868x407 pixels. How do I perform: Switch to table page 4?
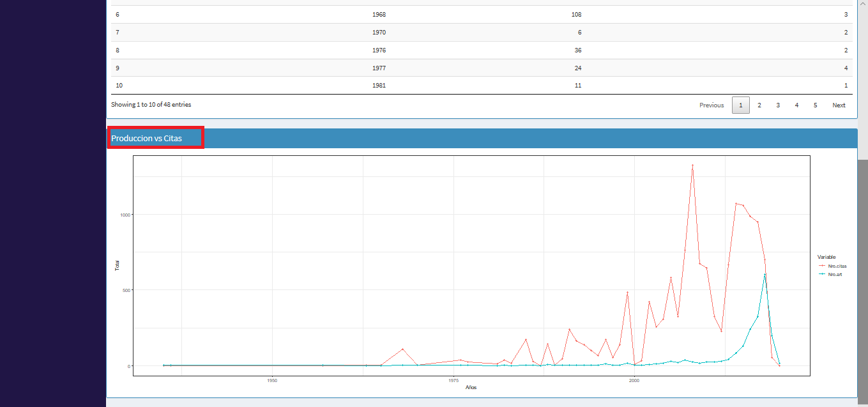796,105
